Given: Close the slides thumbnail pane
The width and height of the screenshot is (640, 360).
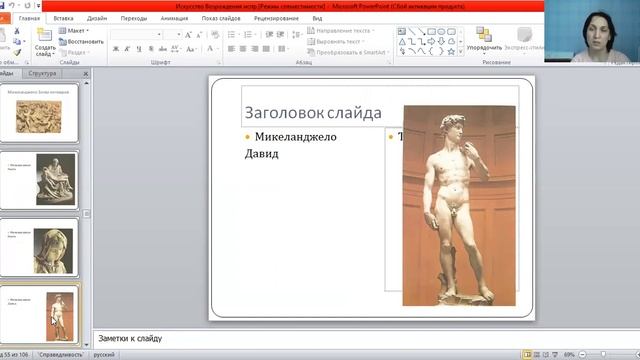Looking at the screenshot, I should 86,74.
